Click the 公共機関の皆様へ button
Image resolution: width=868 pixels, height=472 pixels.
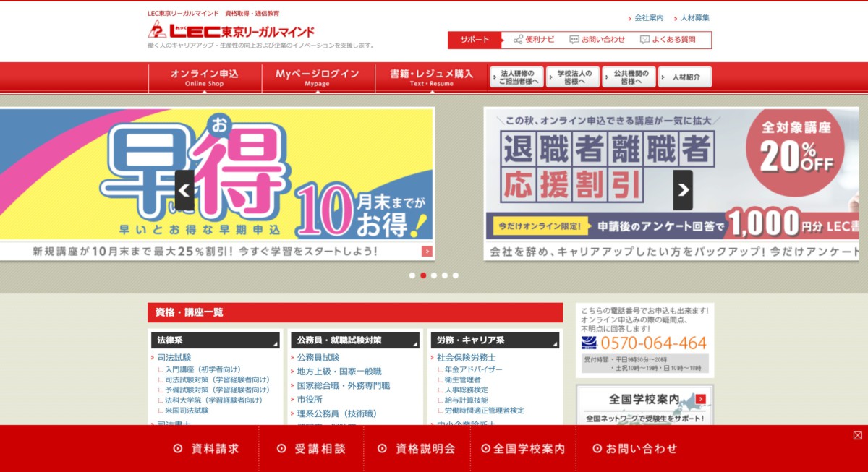pyautogui.click(x=629, y=77)
